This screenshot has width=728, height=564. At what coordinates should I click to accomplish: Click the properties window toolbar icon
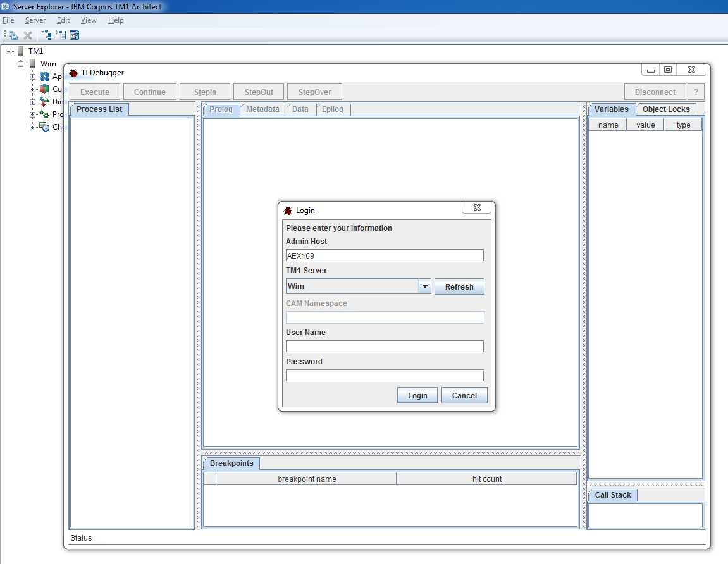coord(75,35)
